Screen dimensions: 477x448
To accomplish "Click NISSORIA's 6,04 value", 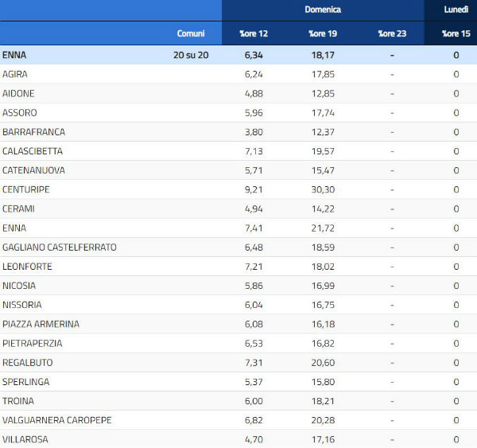I will [x=254, y=305].
